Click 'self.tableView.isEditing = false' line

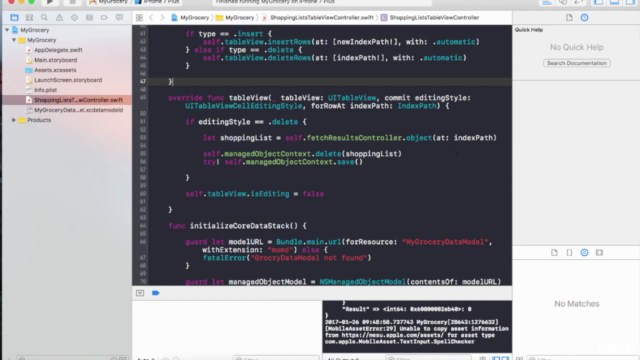tap(255, 194)
